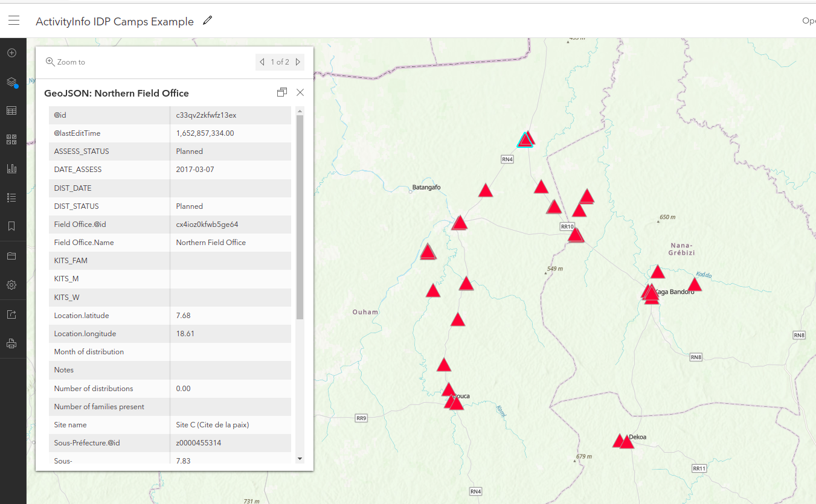Click the DIST_STATUS row label
This screenshot has height=504, width=816.
(x=75, y=206)
